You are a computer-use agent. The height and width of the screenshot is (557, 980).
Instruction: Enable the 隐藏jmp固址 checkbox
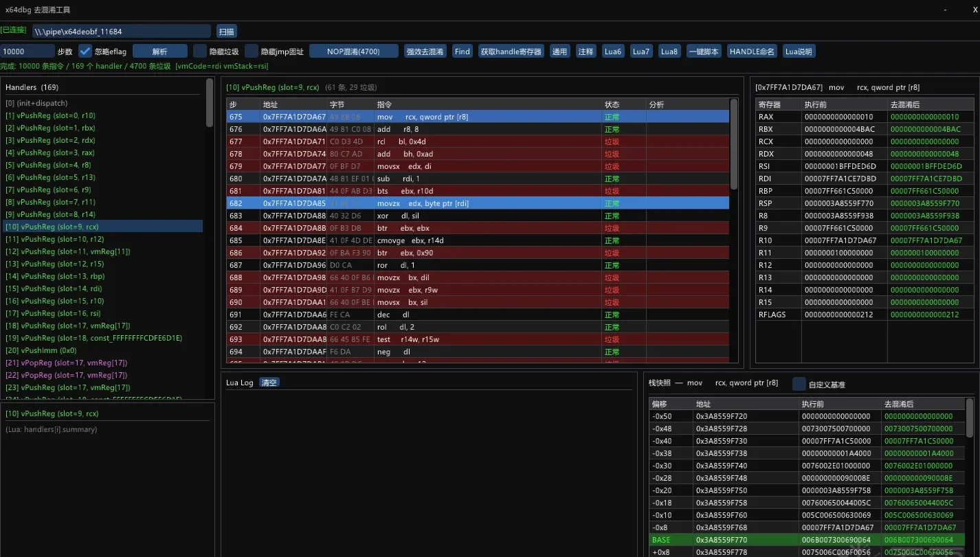click(252, 51)
